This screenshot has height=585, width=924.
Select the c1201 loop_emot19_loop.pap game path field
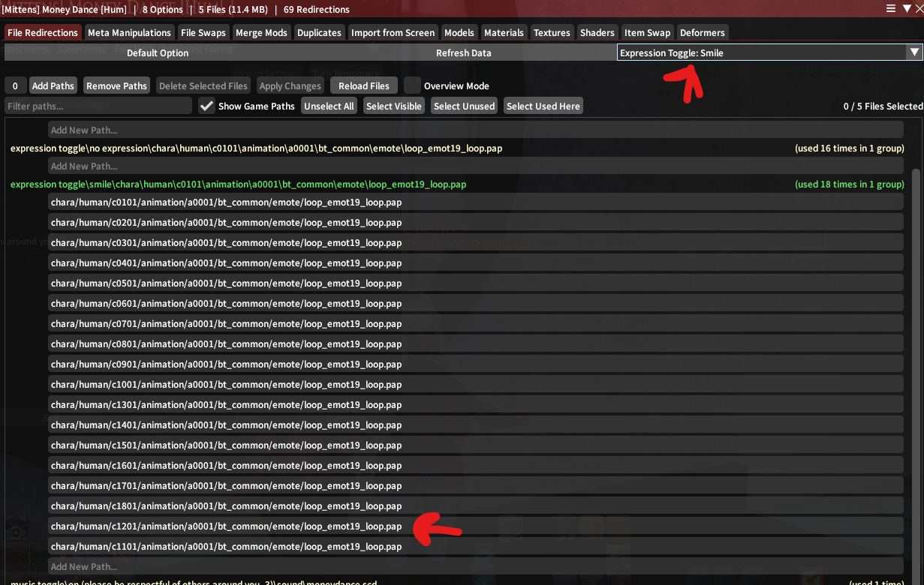[x=475, y=526]
